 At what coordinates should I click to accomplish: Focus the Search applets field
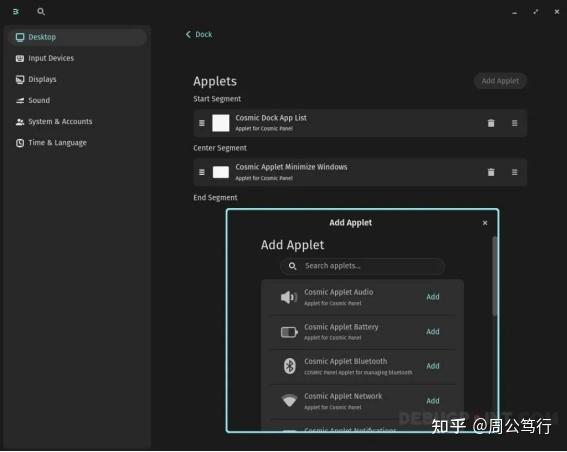tap(362, 266)
